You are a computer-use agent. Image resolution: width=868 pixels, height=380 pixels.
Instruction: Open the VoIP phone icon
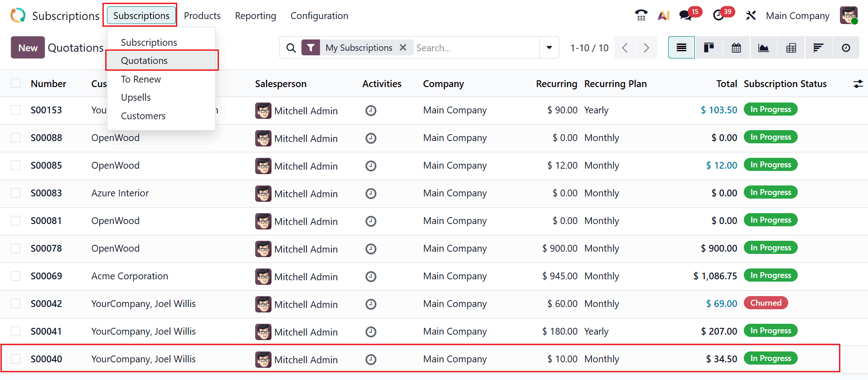[x=641, y=15]
